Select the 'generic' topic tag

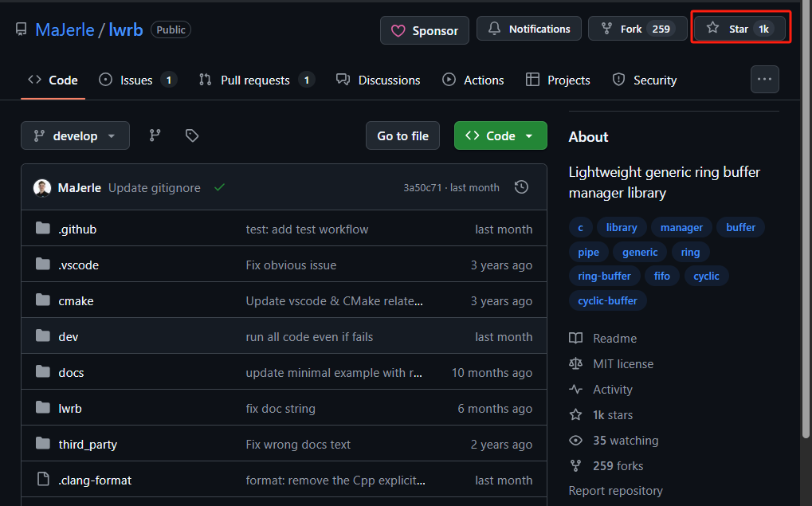click(x=640, y=253)
